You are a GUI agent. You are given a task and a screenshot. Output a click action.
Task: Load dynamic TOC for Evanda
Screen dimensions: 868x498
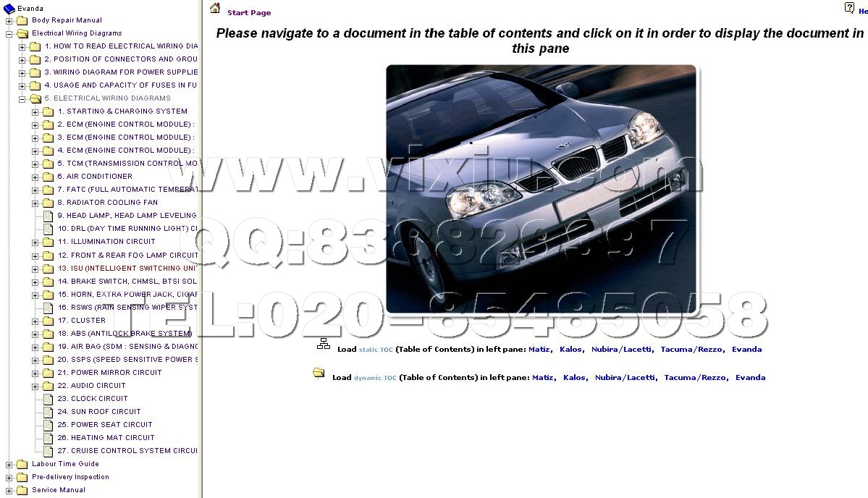[750, 378]
